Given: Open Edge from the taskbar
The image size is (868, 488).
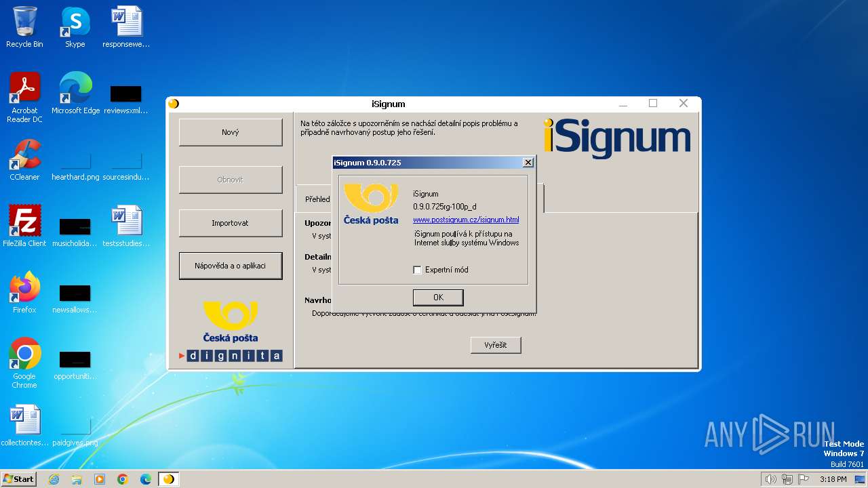Looking at the screenshot, I should pyautogui.click(x=146, y=479).
